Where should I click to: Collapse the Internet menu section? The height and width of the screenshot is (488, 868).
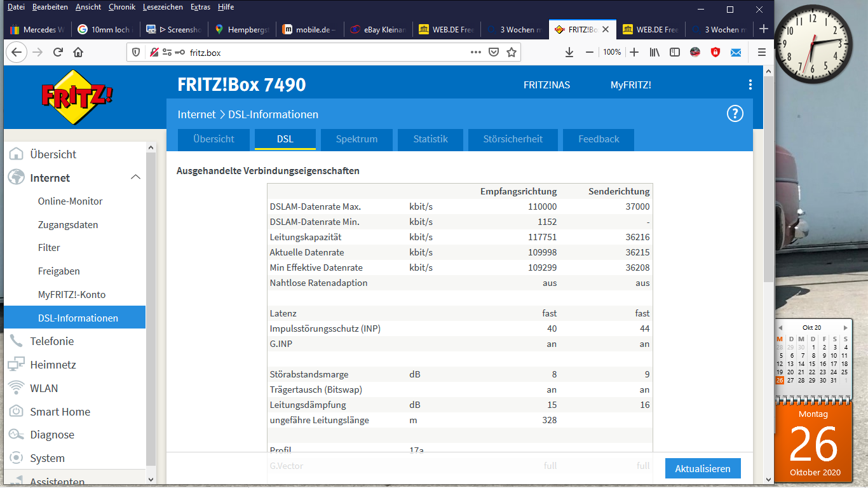135,177
